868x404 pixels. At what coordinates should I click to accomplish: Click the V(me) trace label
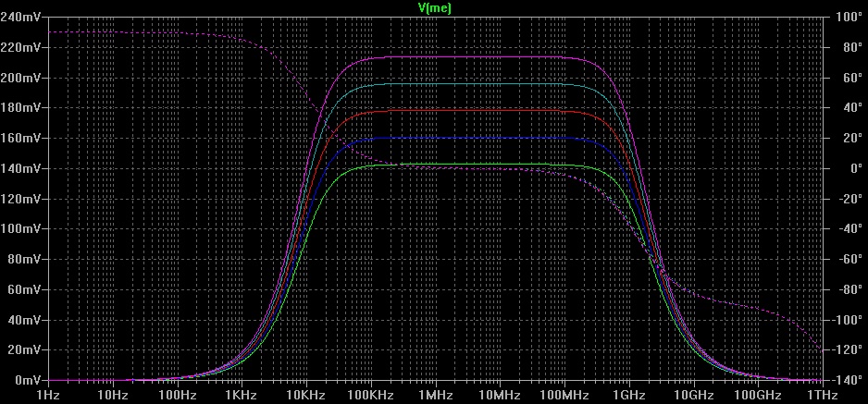(x=434, y=7)
